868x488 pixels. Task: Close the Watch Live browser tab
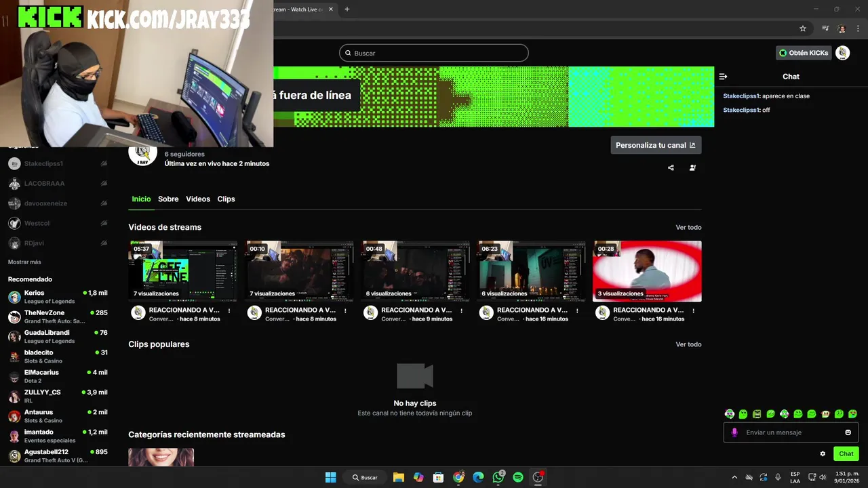coord(331,9)
